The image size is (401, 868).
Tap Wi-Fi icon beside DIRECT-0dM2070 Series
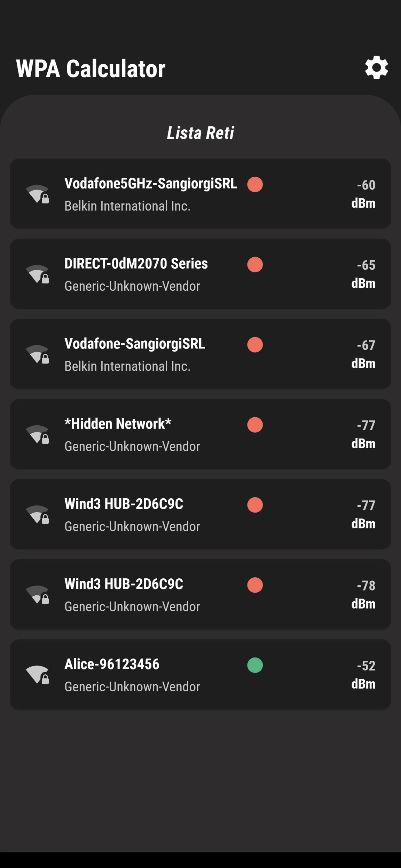(x=37, y=274)
